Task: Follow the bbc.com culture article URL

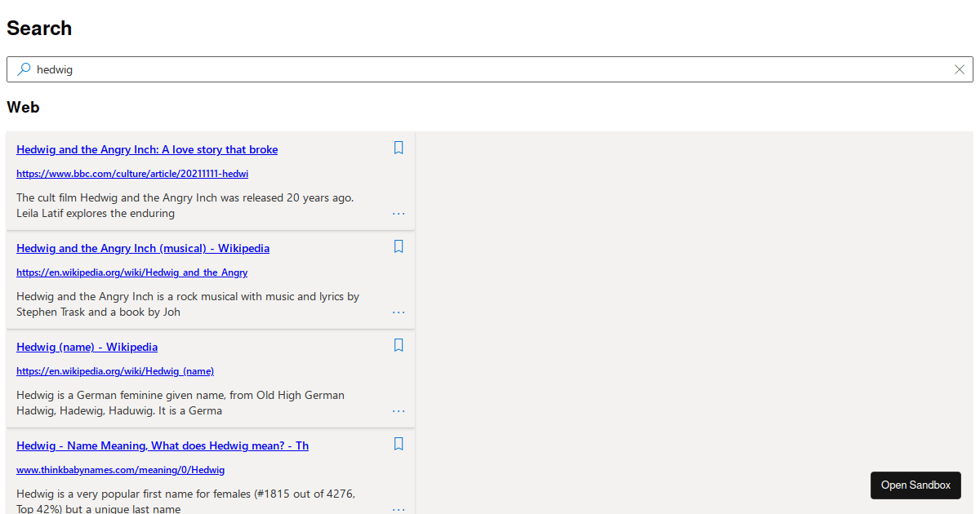Action: pos(132,174)
